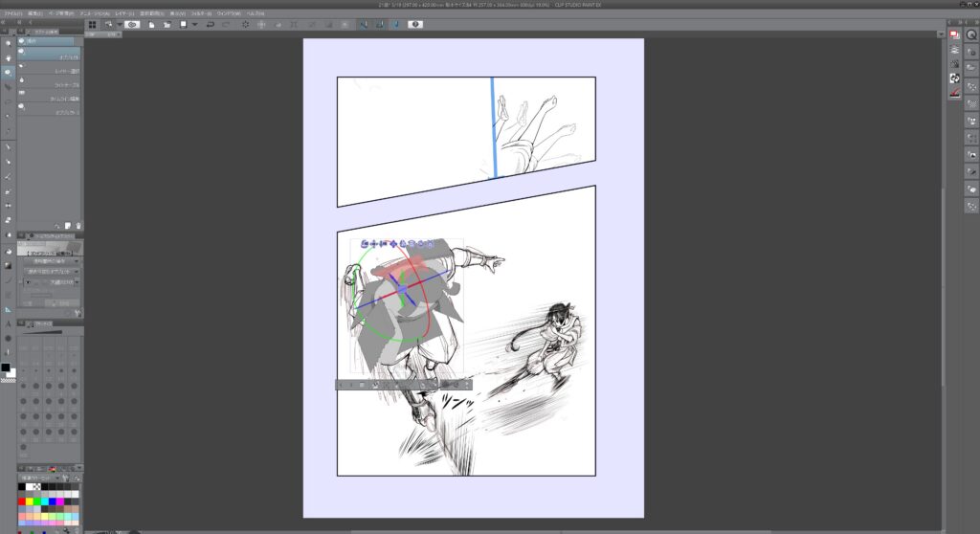Select the タイムライン編集 sub tool
Viewport: 980px width, 534px height.
(50, 96)
